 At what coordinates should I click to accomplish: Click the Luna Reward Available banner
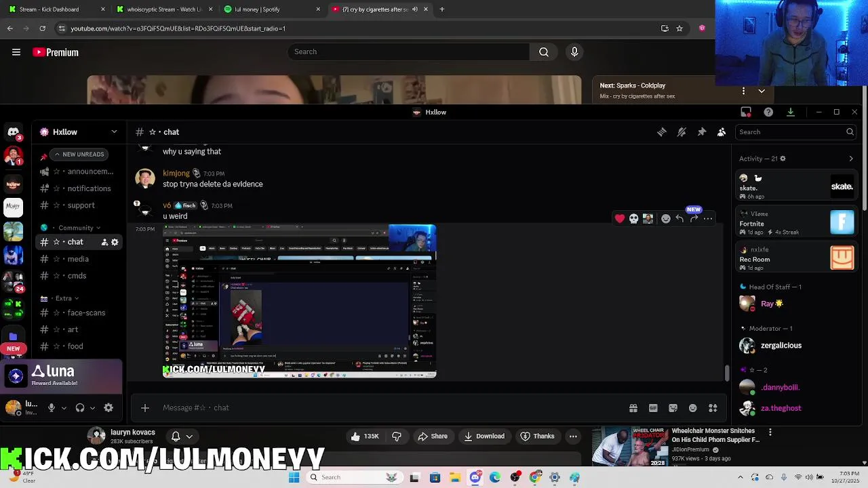pos(61,375)
